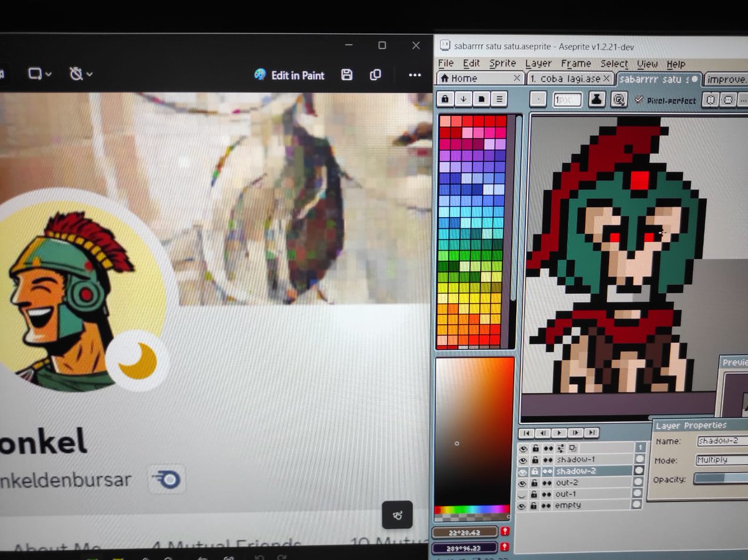The height and width of the screenshot is (560, 748).
Task: Click the onion skin icon in timeline header
Action: (x=572, y=448)
